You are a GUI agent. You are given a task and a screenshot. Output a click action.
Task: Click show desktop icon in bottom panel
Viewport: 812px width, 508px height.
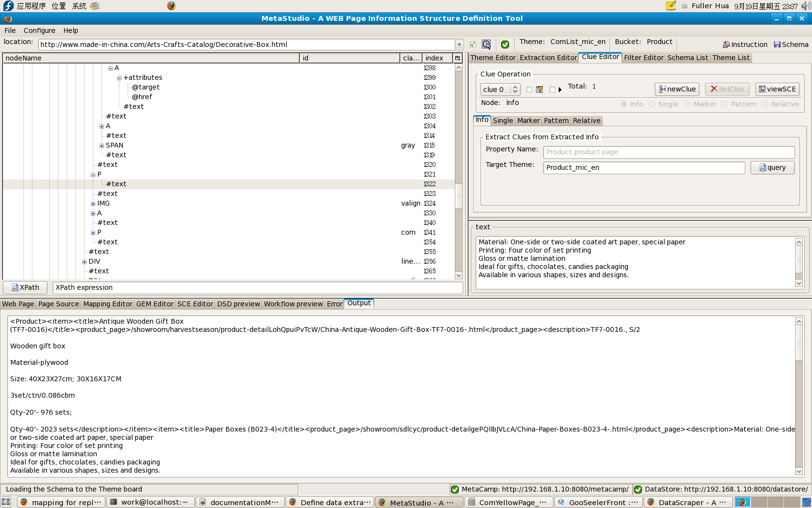pos(6,502)
